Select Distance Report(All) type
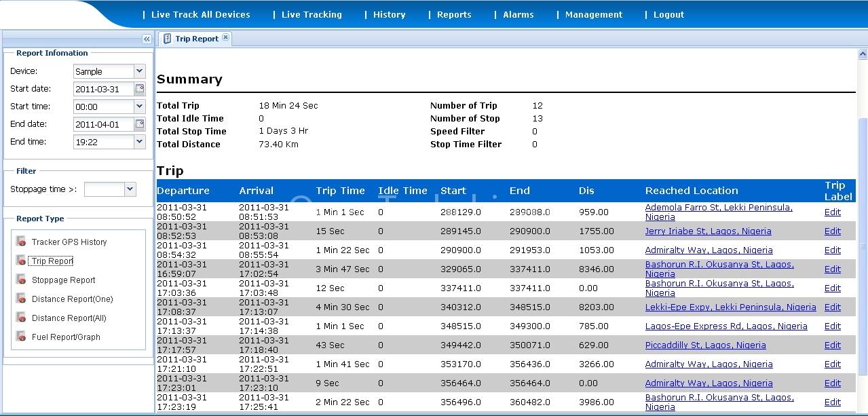The image size is (868, 416). pos(69,318)
